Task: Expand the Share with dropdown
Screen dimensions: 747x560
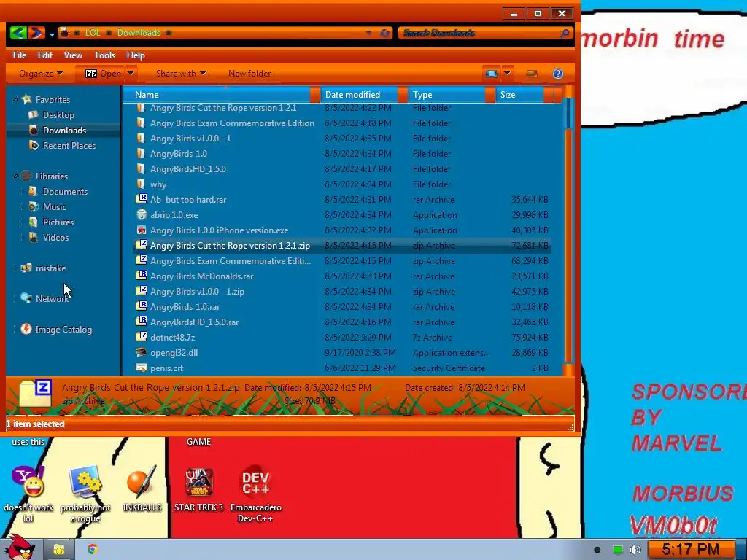Action: (181, 74)
